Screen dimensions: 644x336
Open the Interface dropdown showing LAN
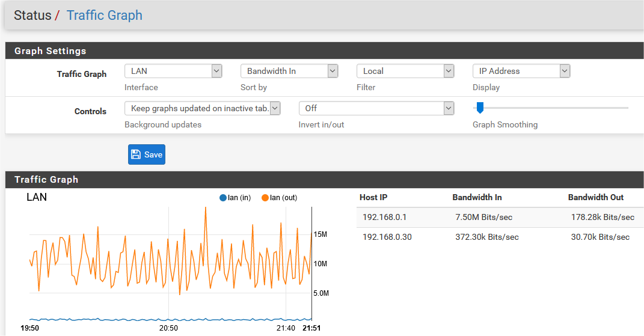point(173,71)
